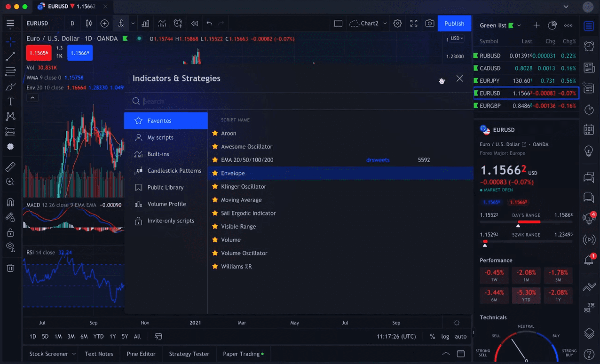The width and height of the screenshot is (600, 364).
Task: Collapse the indicator legend chevron
Action: [32, 98]
